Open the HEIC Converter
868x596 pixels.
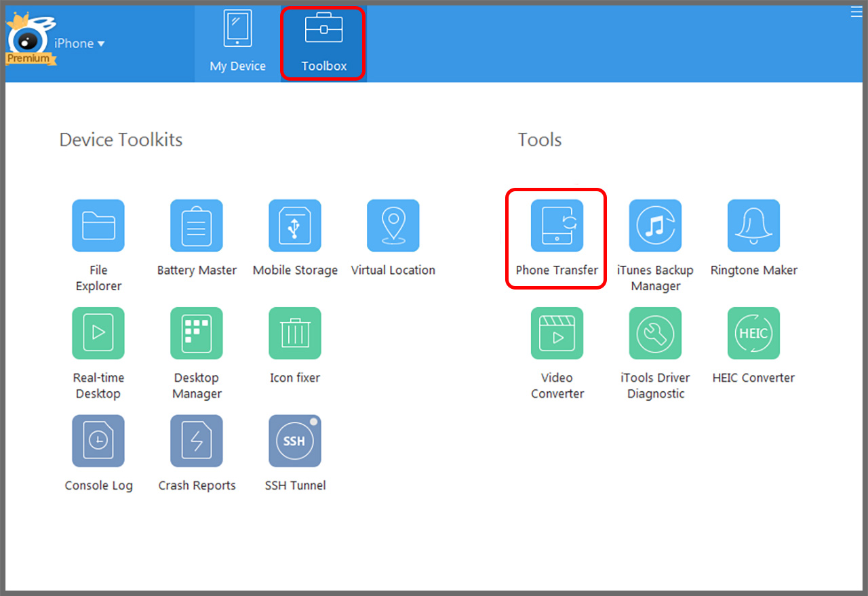point(753,333)
